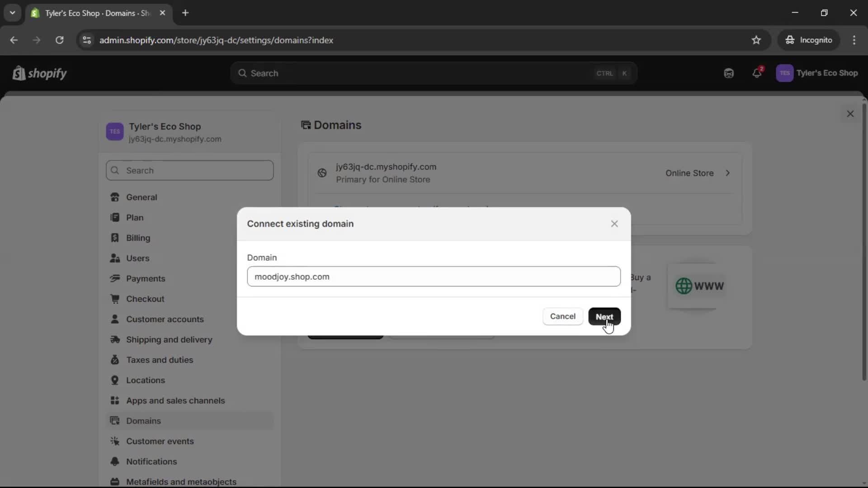The height and width of the screenshot is (488, 868).
Task: Click Next in the connect domain dialog
Action: point(605,316)
